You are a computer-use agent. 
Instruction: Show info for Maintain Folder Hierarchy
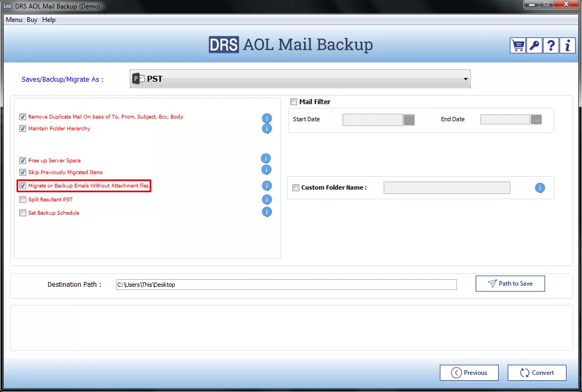point(267,128)
